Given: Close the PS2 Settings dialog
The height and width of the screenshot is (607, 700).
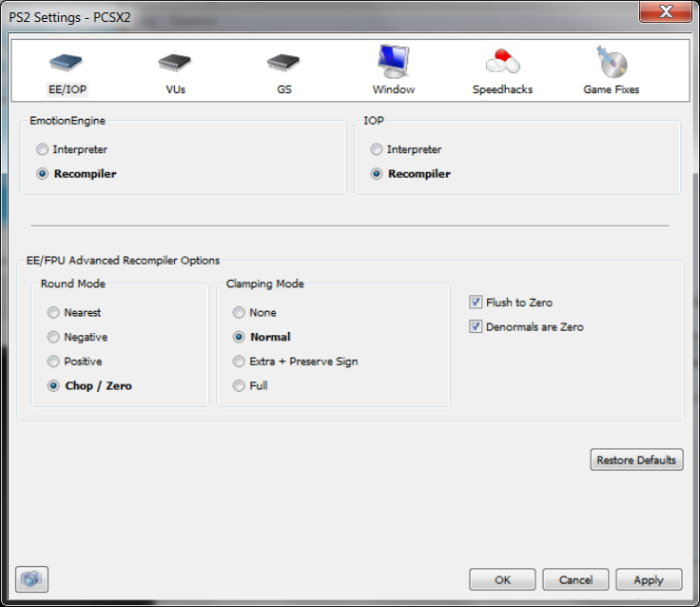Looking at the screenshot, I should [666, 11].
